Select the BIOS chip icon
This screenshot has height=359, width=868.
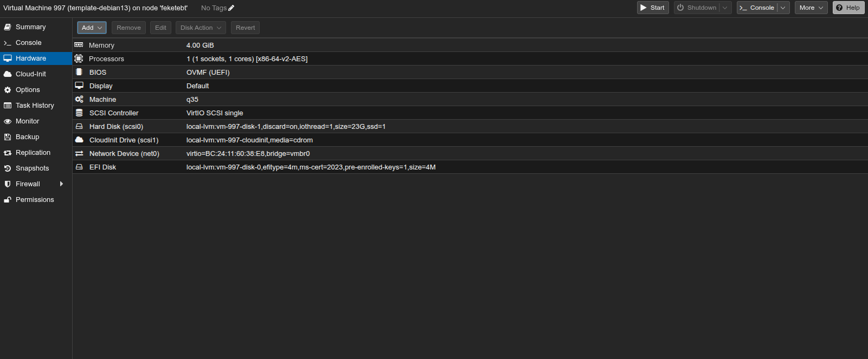(80, 72)
